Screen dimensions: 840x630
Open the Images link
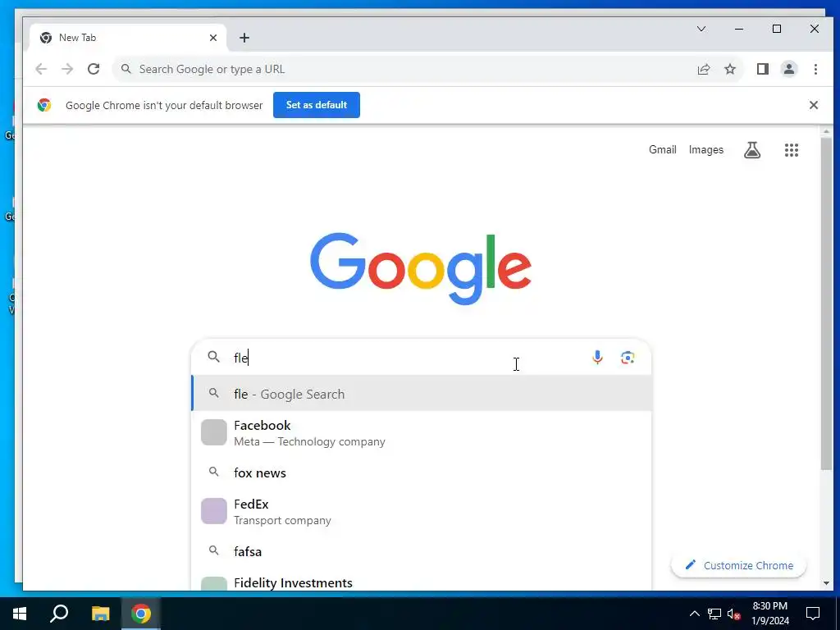[706, 150]
